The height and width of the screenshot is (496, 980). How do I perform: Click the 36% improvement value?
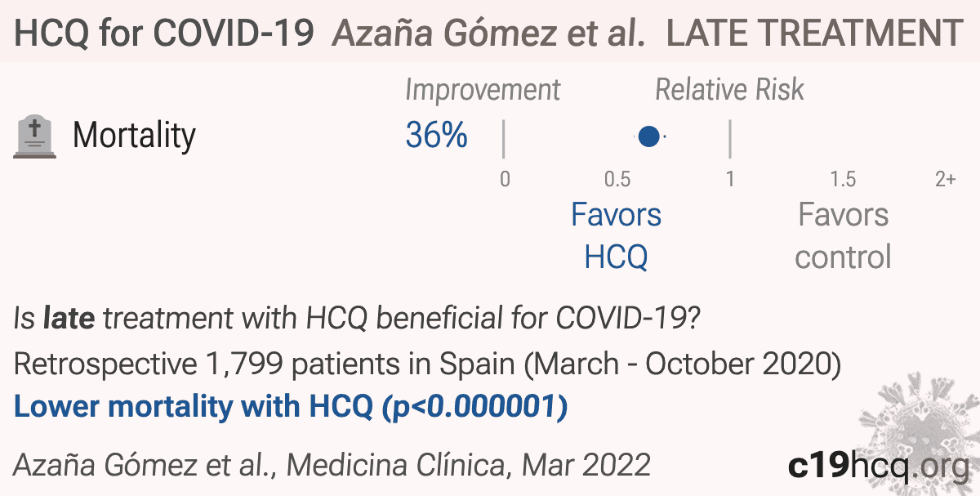pyautogui.click(x=436, y=136)
